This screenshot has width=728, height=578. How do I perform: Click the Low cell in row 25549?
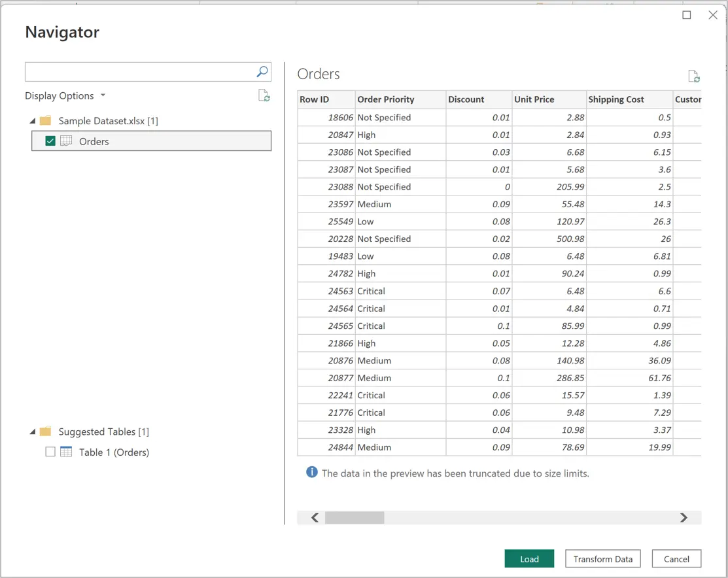[401, 222]
